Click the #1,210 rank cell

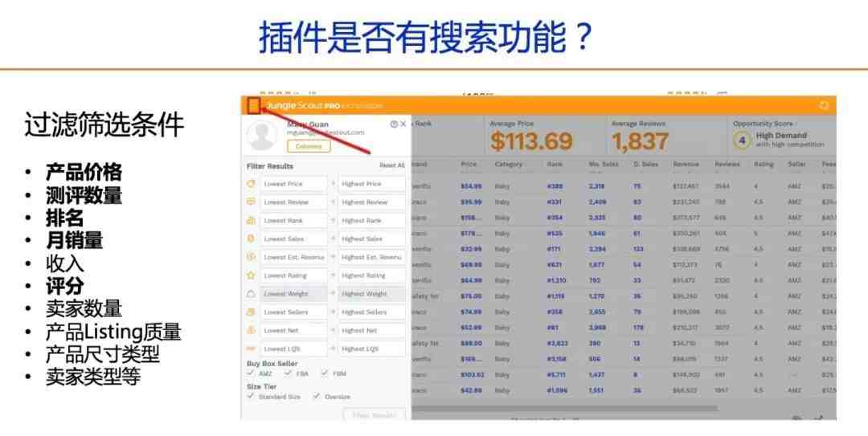pyautogui.click(x=556, y=280)
